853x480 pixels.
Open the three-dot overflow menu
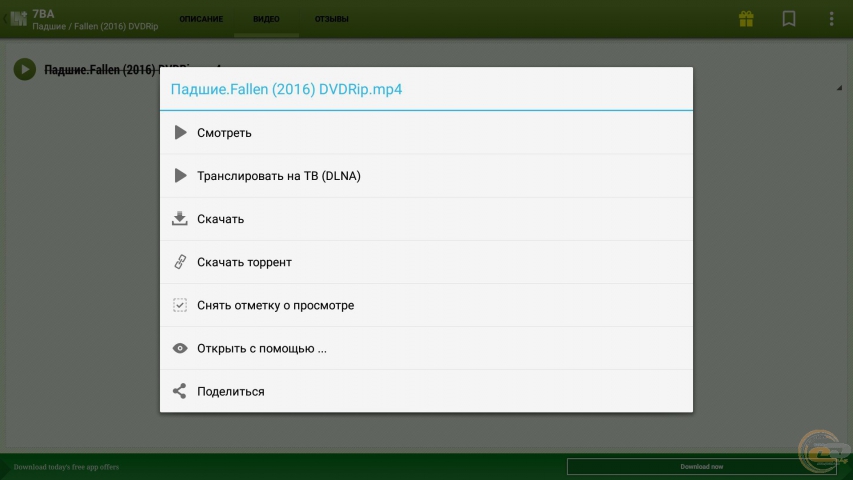(x=831, y=19)
